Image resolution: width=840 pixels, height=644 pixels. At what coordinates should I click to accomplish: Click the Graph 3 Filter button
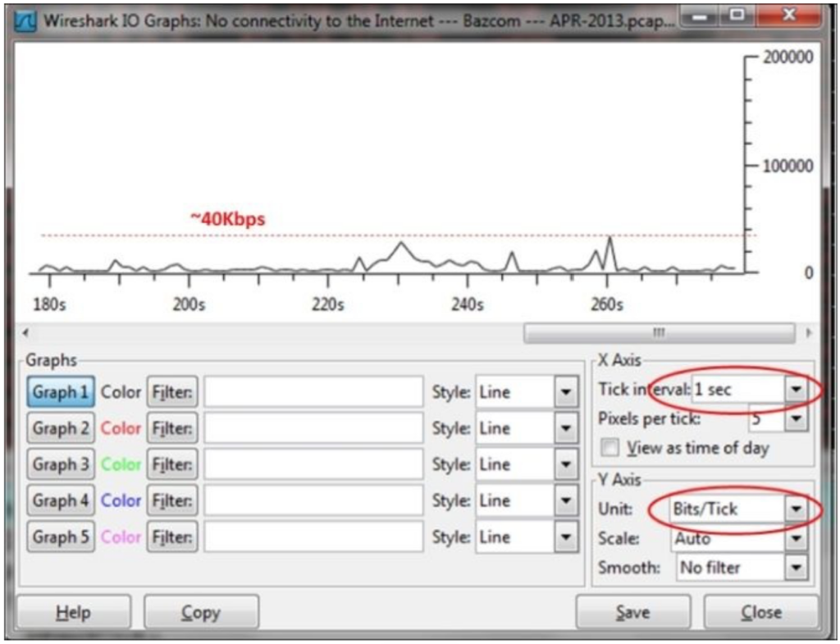pyautogui.click(x=172, y=464)
